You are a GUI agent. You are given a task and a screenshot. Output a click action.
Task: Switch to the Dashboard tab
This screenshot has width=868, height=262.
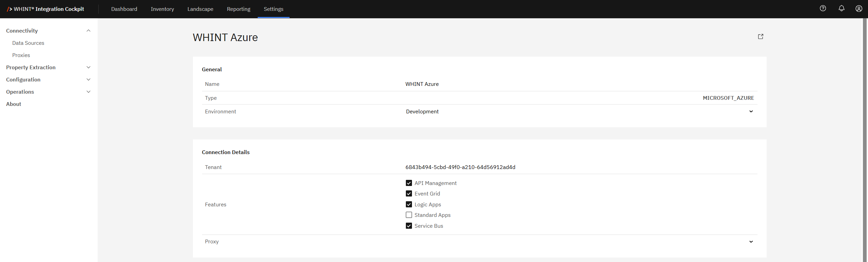coord(124,9)
